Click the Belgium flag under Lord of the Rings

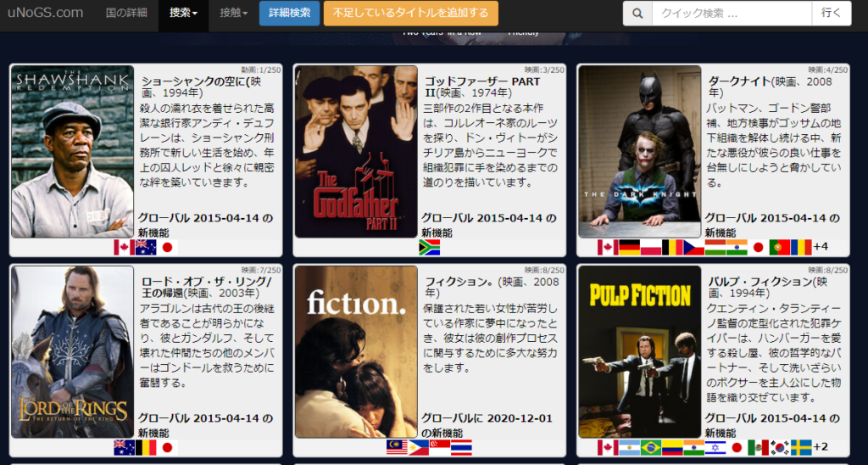tap(146, 447)
